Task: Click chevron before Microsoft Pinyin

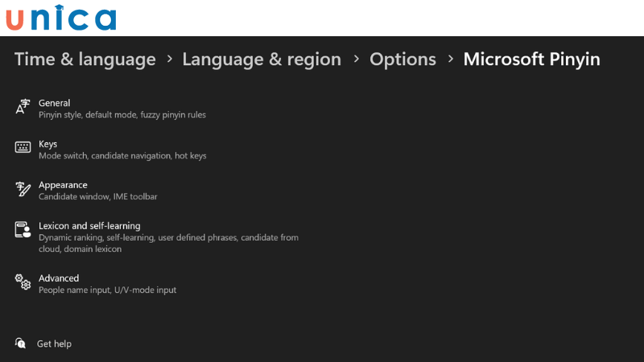Action: click(x=450, y=60)
